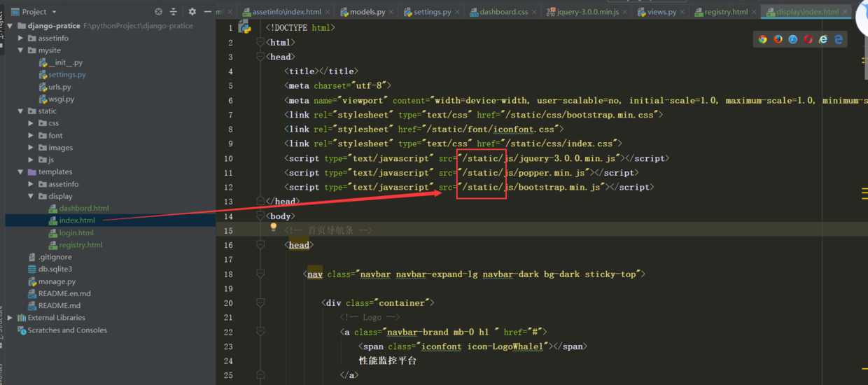Image resolution: width=868 pixels, height=385 pixels.
Task: Select __init__.py in mysite
Action: [65, 63]
